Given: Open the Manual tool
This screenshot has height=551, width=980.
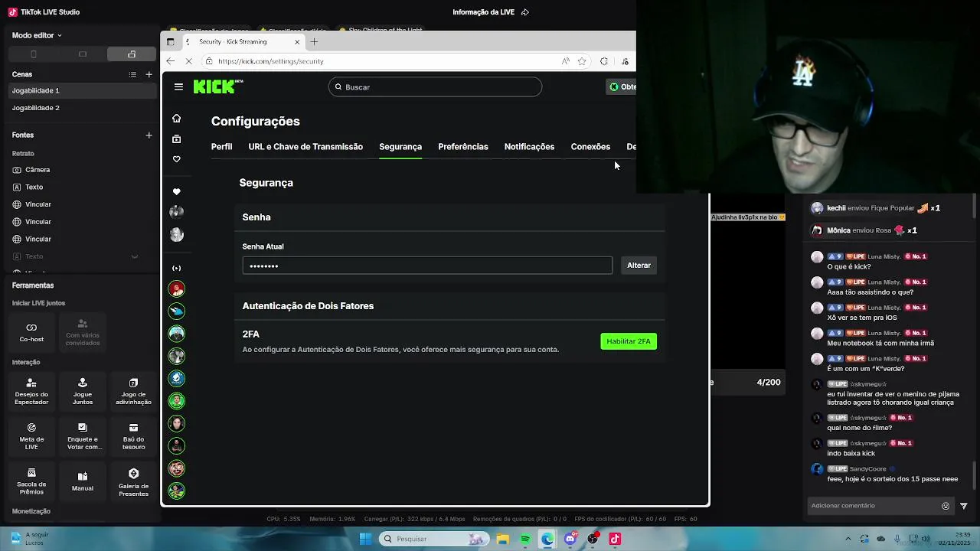Looking at the screenshot, I should point(83,481).
